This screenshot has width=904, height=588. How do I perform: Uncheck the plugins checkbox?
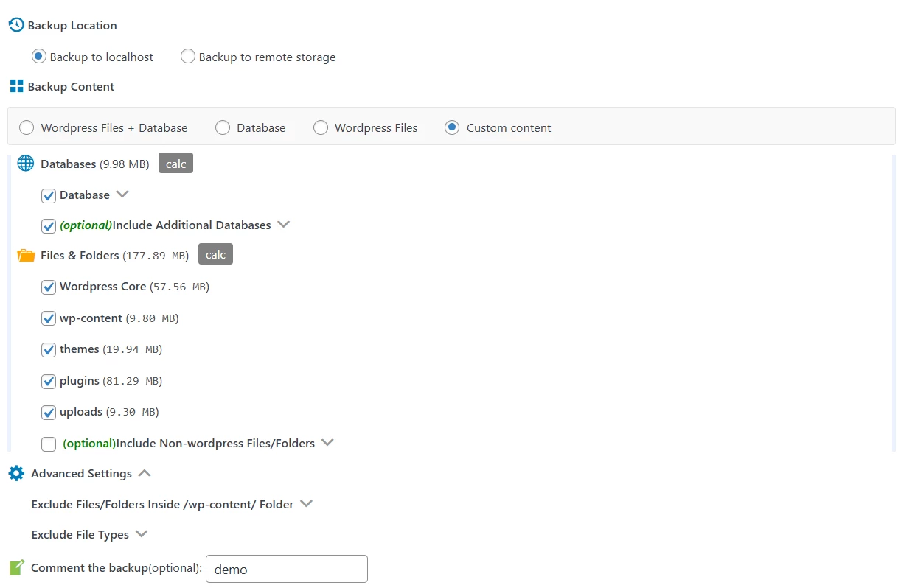[x=49, y=381]
